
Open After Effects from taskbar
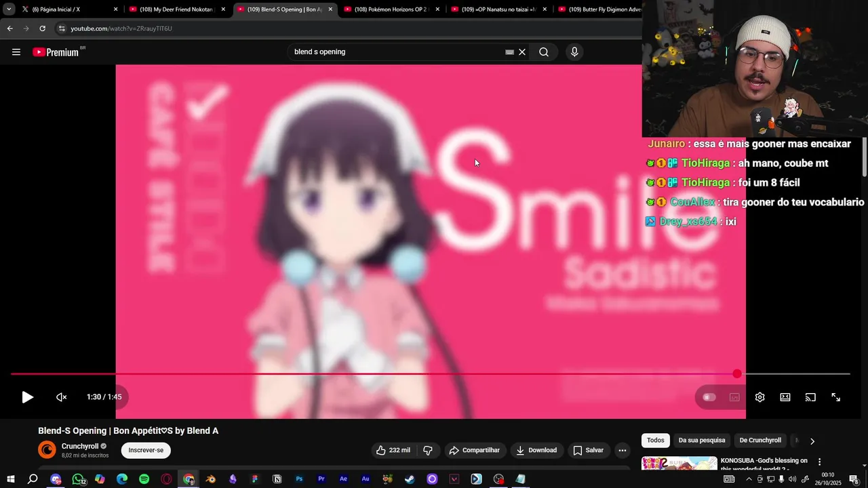click(x=344, y=479)
